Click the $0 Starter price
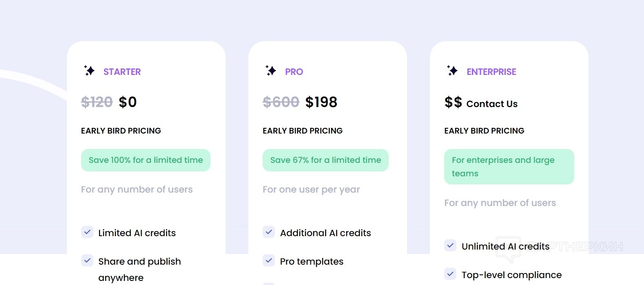Screen dimensions: 644x285 click(128, 102)
